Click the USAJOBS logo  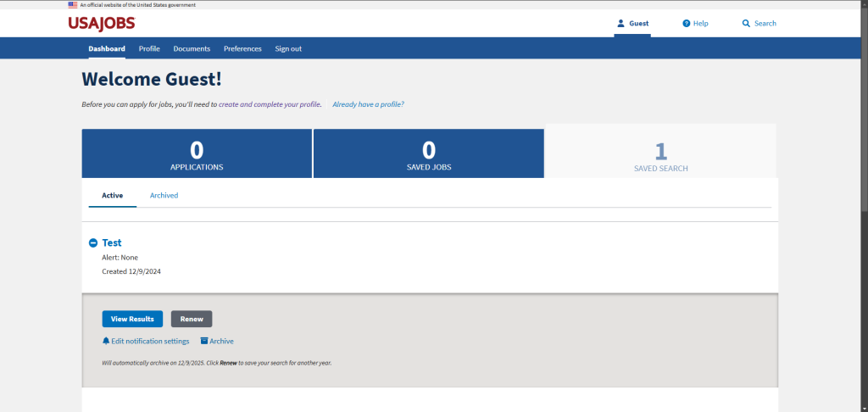(101, 23)
